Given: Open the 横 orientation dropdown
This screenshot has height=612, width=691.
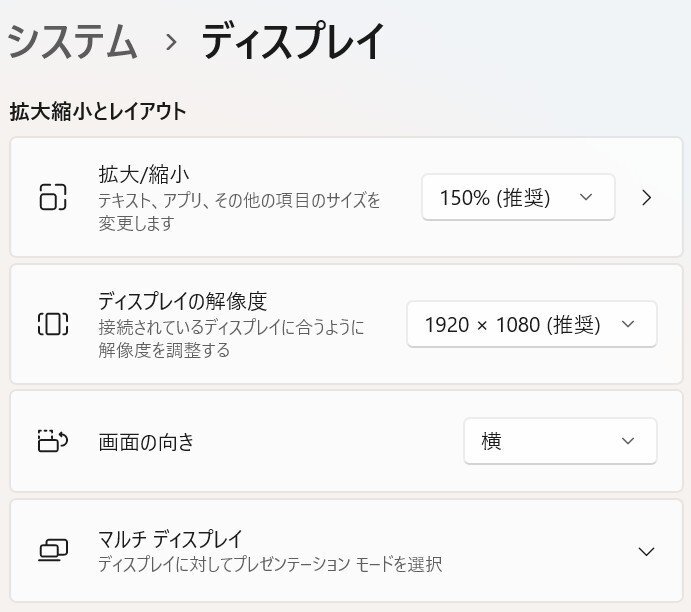Looking at the screenshot, I should (x=560, y=441).
